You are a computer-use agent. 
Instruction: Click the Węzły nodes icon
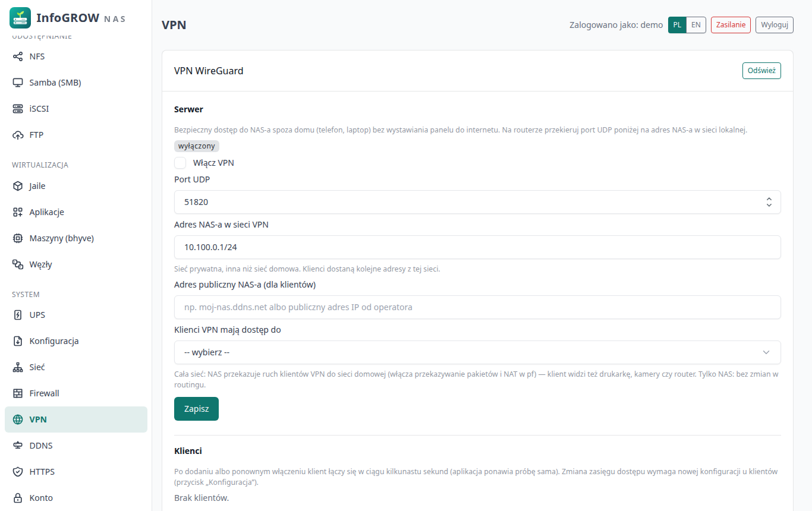[x=18, y=264]
